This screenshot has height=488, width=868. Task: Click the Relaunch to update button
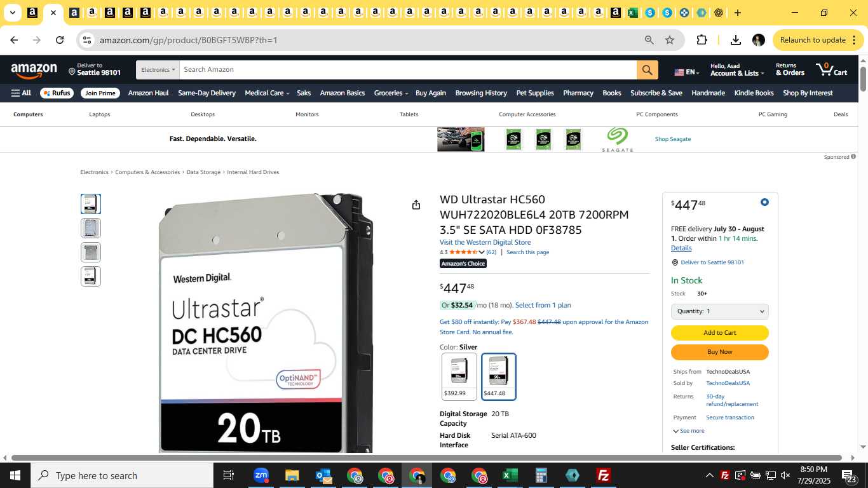pyautogui.click(x=818, y=40)
